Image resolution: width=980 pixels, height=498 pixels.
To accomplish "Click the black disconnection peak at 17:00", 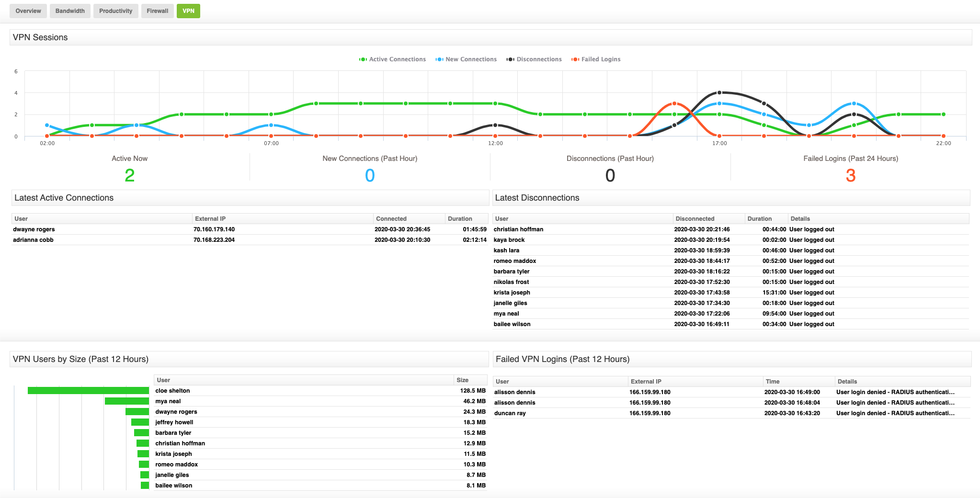I will tap(718, 92).
